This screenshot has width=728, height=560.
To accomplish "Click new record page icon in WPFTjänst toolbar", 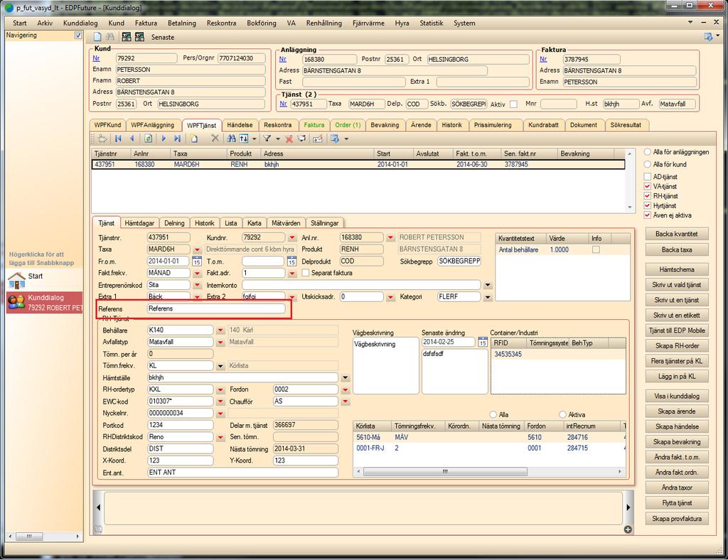I will coord(194,139).
